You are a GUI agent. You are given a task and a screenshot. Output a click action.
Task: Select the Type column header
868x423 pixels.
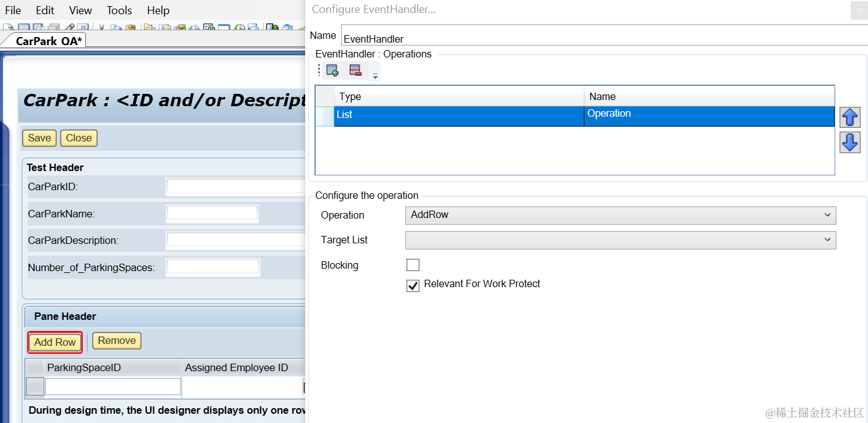(x=460, y=96)
